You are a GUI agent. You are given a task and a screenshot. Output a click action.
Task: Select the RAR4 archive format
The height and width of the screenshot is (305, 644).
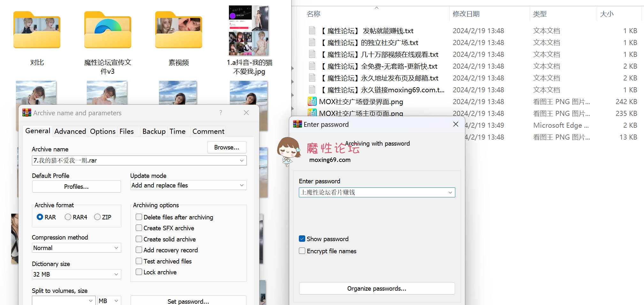(x=68, y=217)
